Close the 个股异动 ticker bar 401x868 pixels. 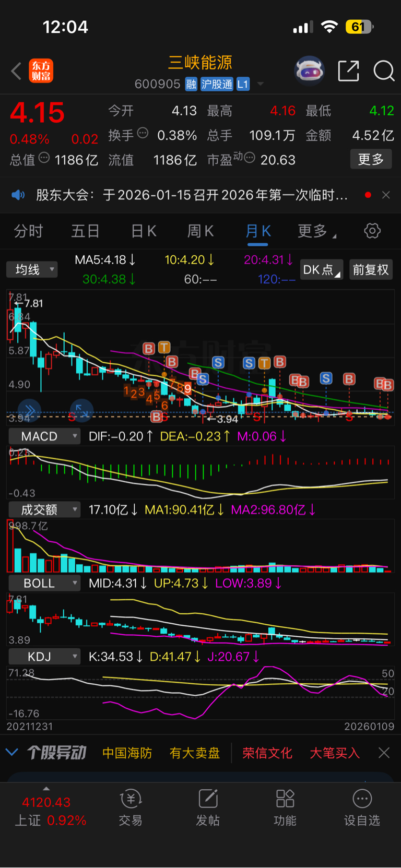point(384,753)
